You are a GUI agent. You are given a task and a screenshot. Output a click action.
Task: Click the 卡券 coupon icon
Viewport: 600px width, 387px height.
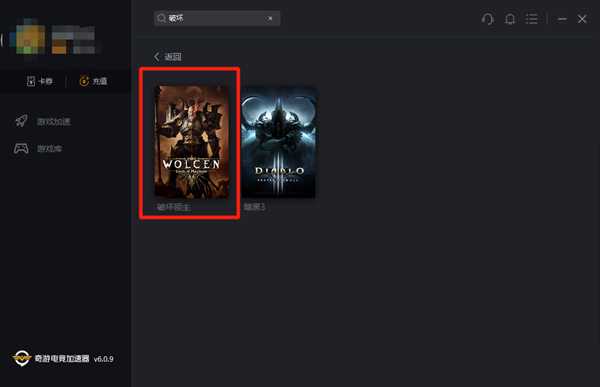[31, 81]
